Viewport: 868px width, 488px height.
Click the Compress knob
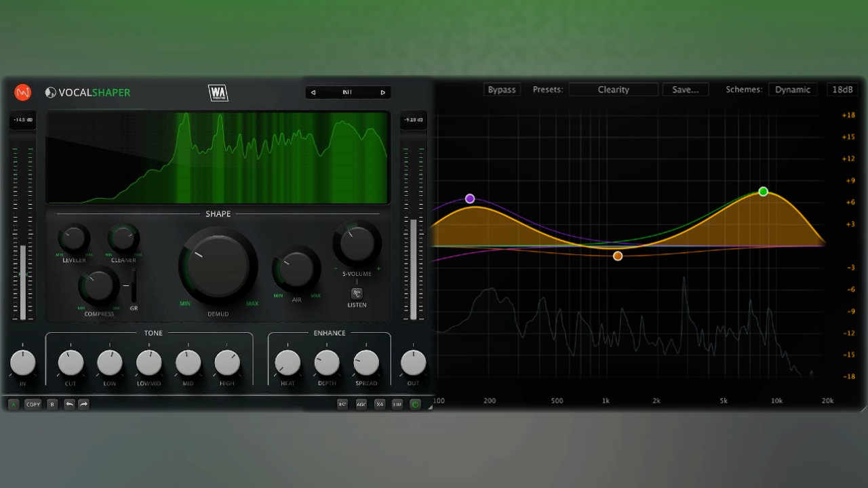point(99,286)
